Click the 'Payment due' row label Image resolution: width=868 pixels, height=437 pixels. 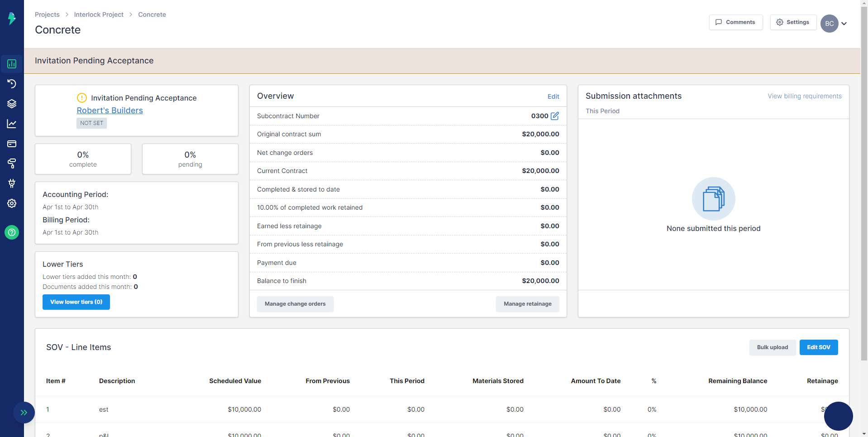tap(277, 263)
